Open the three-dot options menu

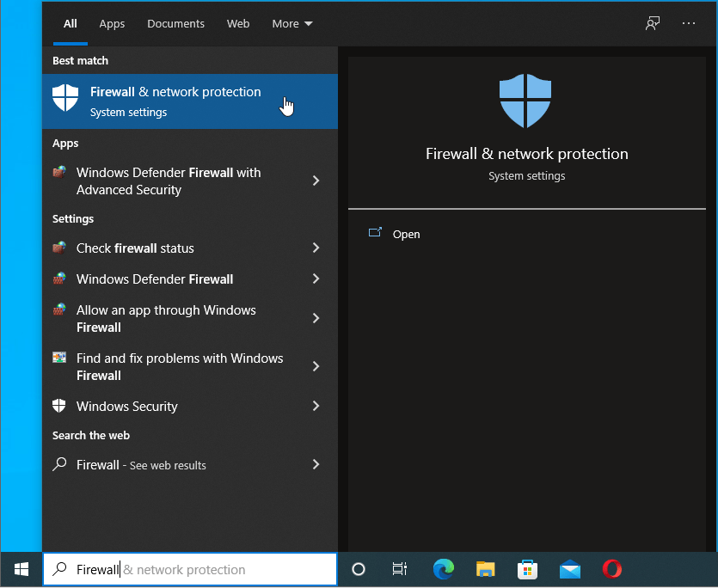pyautogui.click(x=689, y=23)
